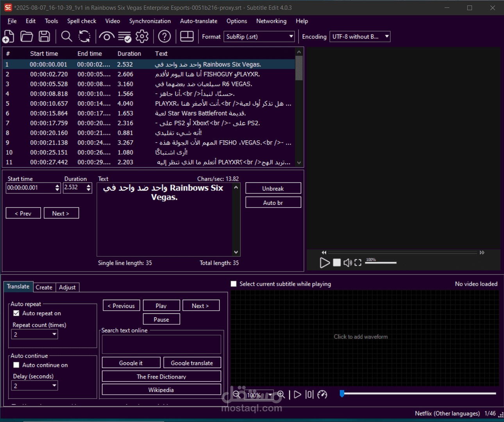504x422 pixels.
Task: Expand the Repeat count dropdown
Action: (34, 334)
